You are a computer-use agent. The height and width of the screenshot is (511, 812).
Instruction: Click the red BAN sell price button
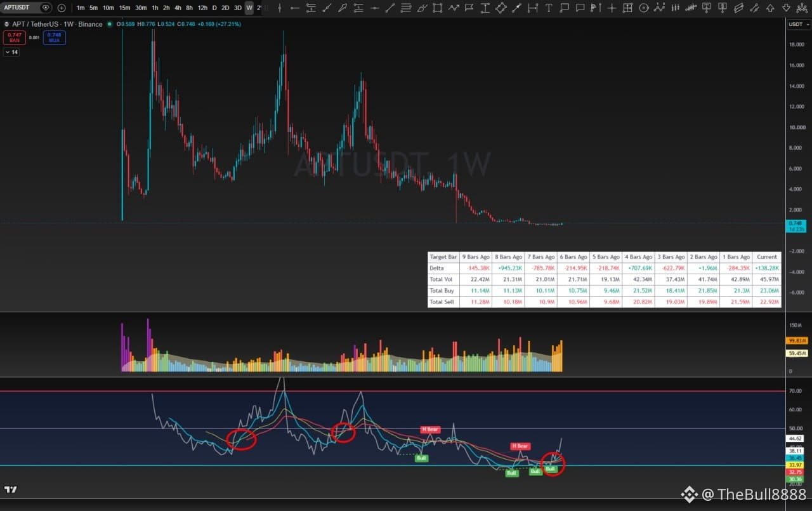pos(15,37)
